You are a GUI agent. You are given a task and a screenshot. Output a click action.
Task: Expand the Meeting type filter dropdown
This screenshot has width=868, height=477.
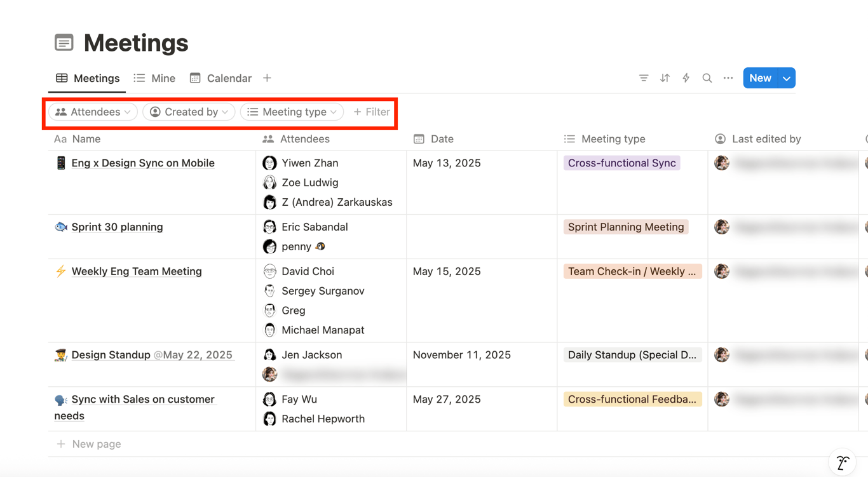[292, 112]
